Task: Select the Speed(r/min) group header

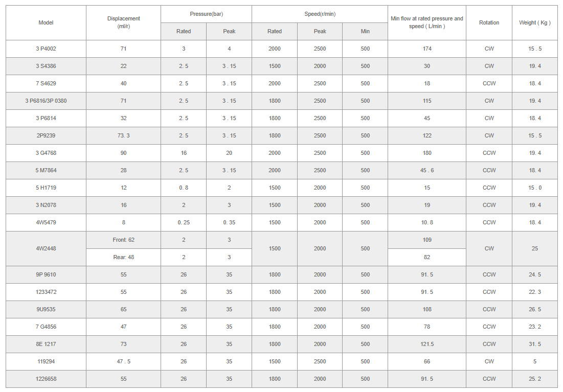Action: 320,14
